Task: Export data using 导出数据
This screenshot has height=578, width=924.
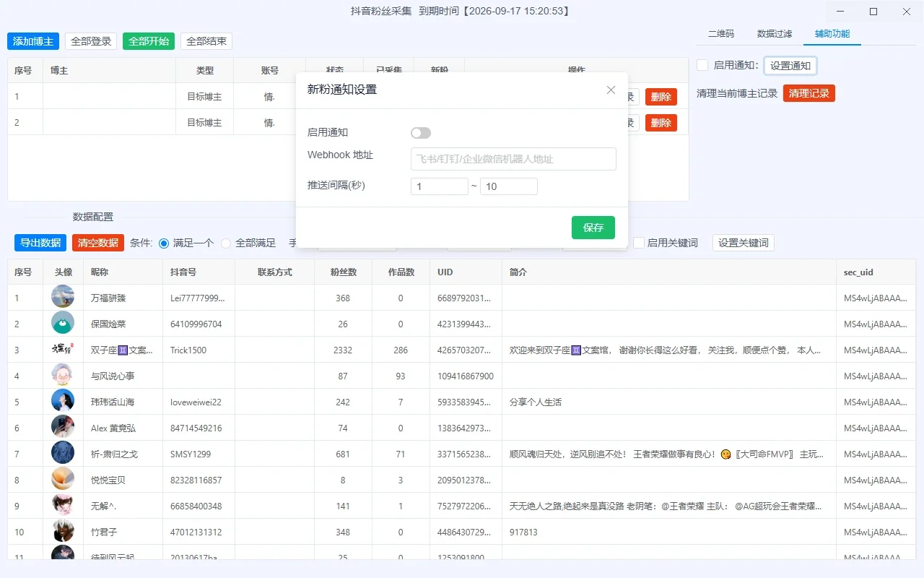Action: click(40, 243)
